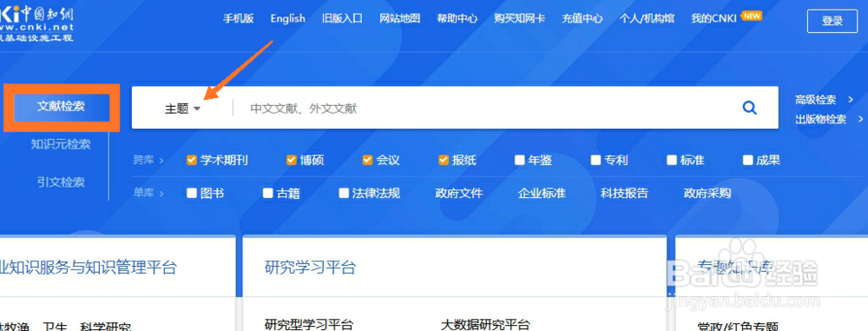Open 我的CNKI menu item
The width and height of the screenshot is (868, 331).
713,18
